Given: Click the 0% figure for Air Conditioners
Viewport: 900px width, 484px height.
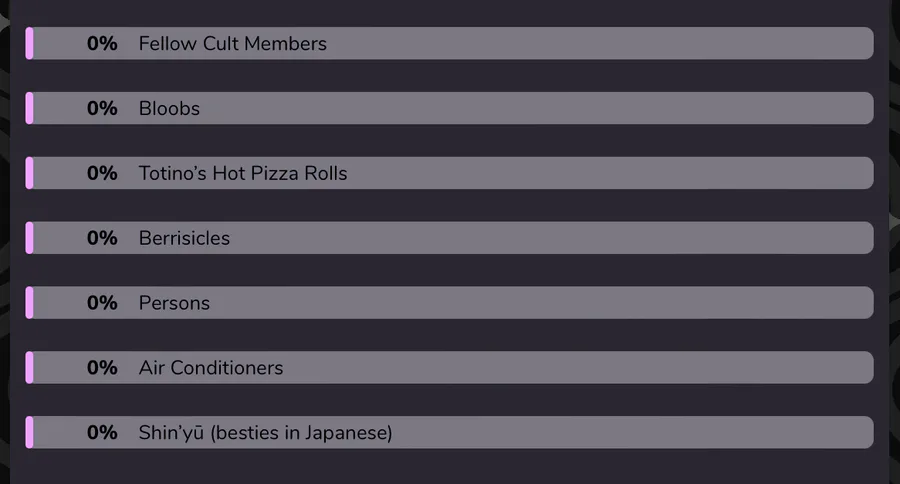Looking at the screenshot, I should coord(102,367).
